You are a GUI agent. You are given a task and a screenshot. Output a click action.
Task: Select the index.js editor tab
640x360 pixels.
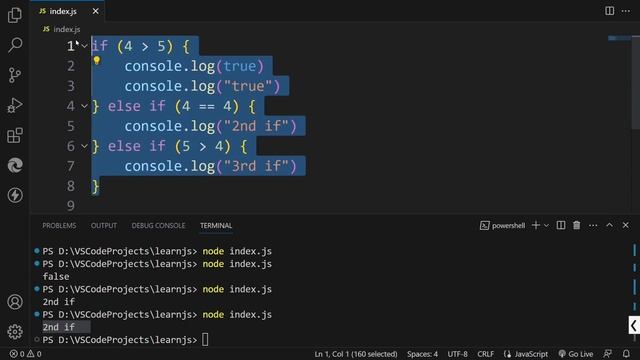pyautogui.click(x=67, y=11)
